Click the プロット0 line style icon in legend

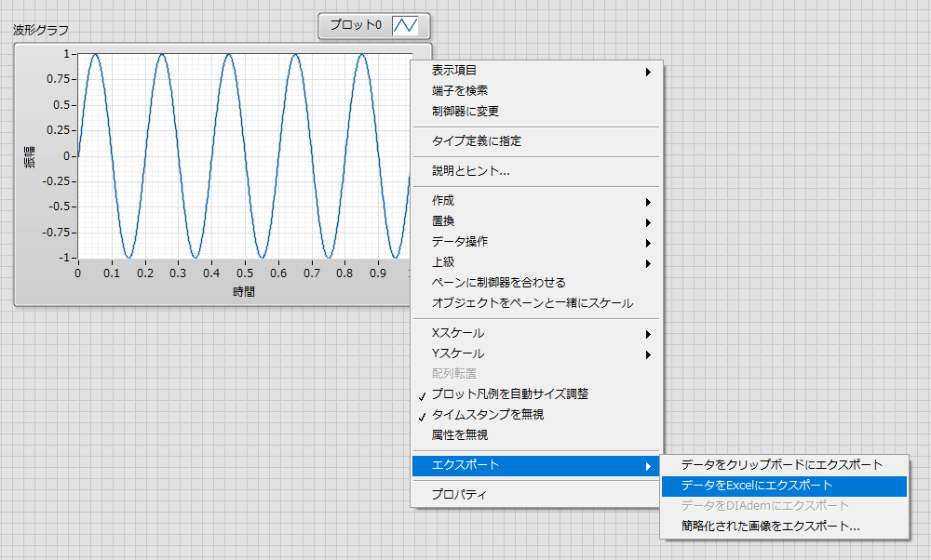[405, 25]
